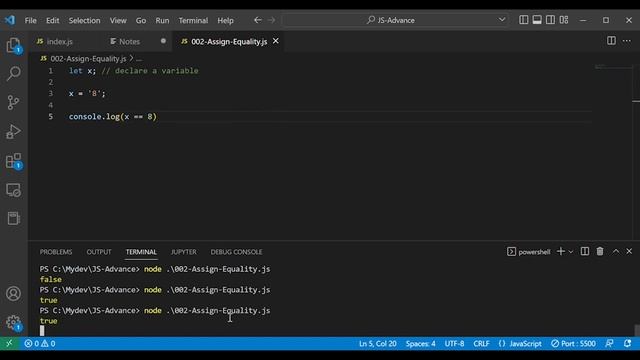
Task: Open the View menu
Action: pos(118,20)
